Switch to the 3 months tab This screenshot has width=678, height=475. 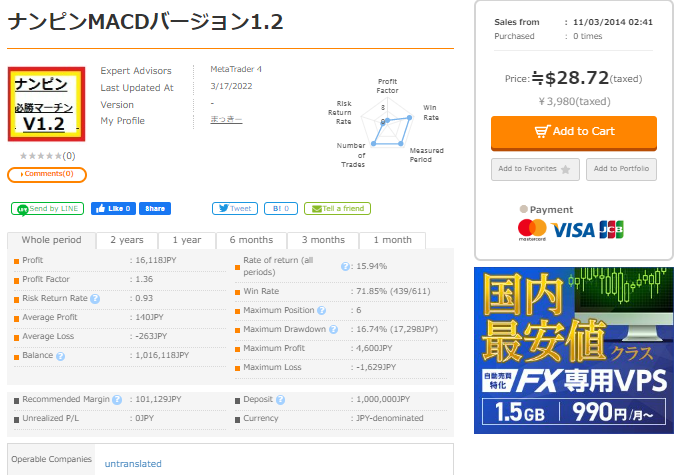pyautogui.click(x=323, y=240)
